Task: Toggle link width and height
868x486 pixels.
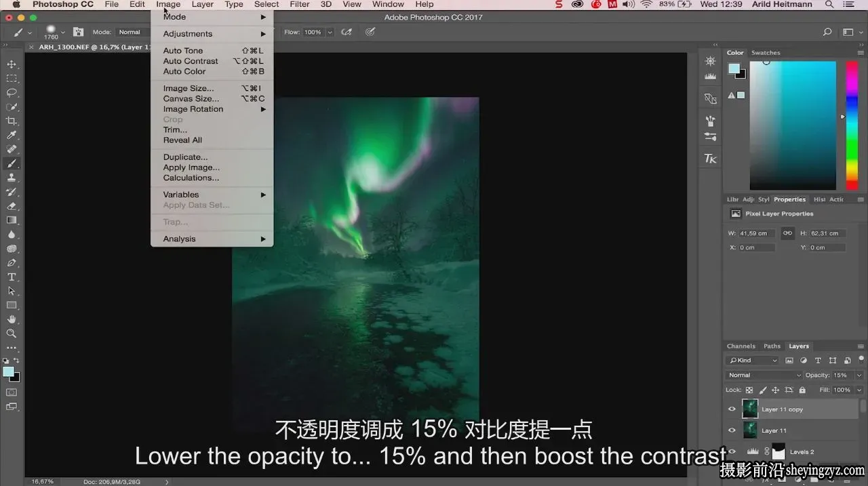Action: (x=787, y=233)
